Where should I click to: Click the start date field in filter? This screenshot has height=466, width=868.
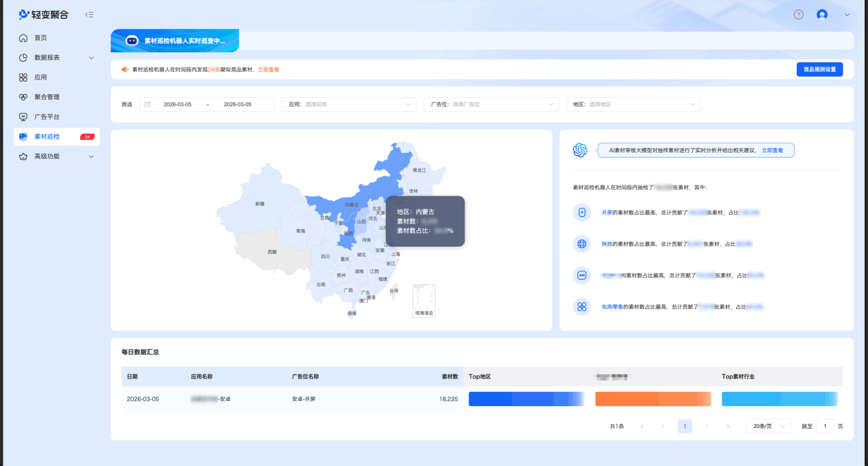tap(177, 105)
